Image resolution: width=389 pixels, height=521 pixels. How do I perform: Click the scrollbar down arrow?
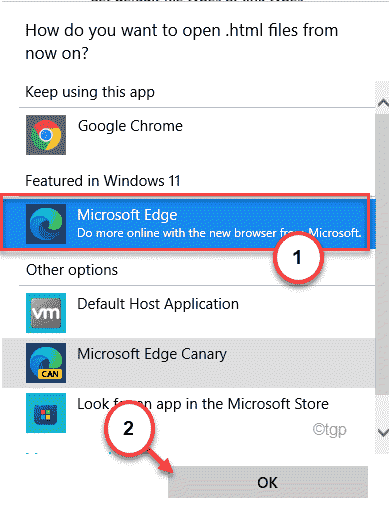pos(382,433)
